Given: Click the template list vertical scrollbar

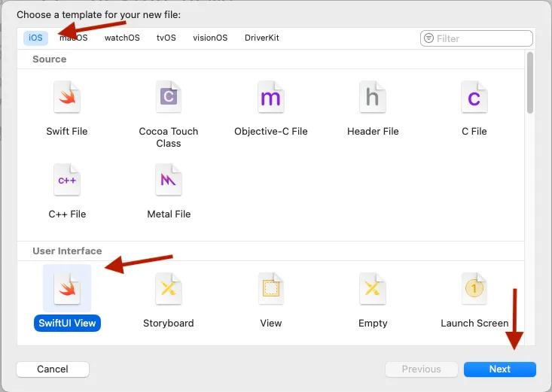Looking at the screenshot, I should [530, 83].
